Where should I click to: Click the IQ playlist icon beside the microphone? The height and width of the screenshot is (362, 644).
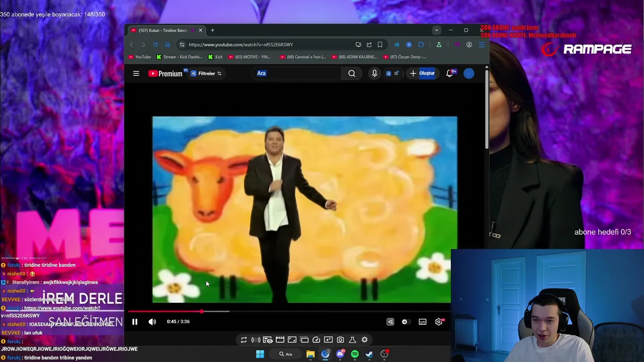pos(392,73)
